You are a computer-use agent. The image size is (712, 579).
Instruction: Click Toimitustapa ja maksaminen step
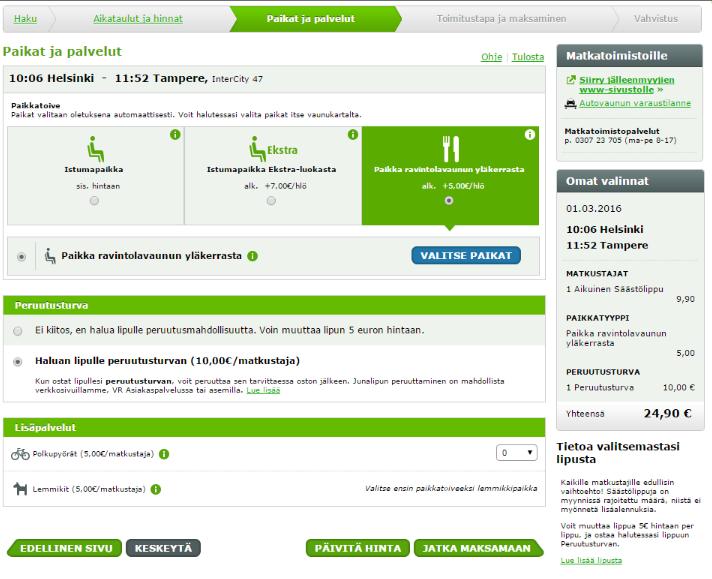tap(501, 19)
